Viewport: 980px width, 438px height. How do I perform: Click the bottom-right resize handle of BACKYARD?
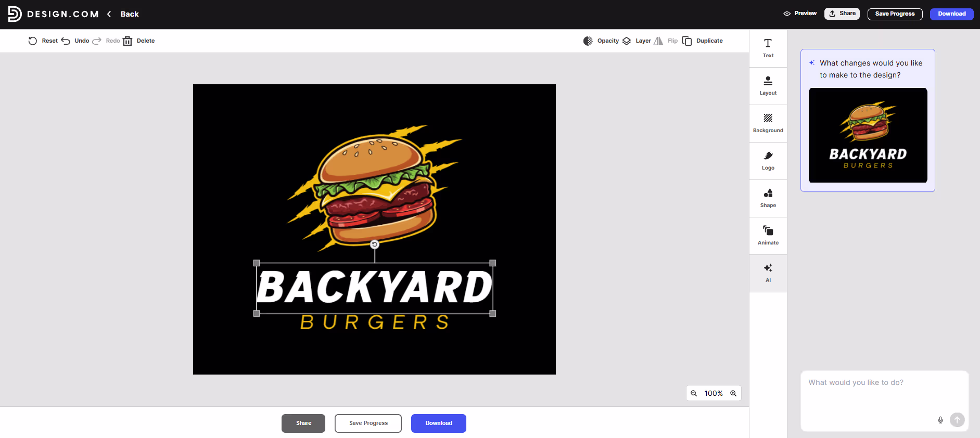pos(493,314)
